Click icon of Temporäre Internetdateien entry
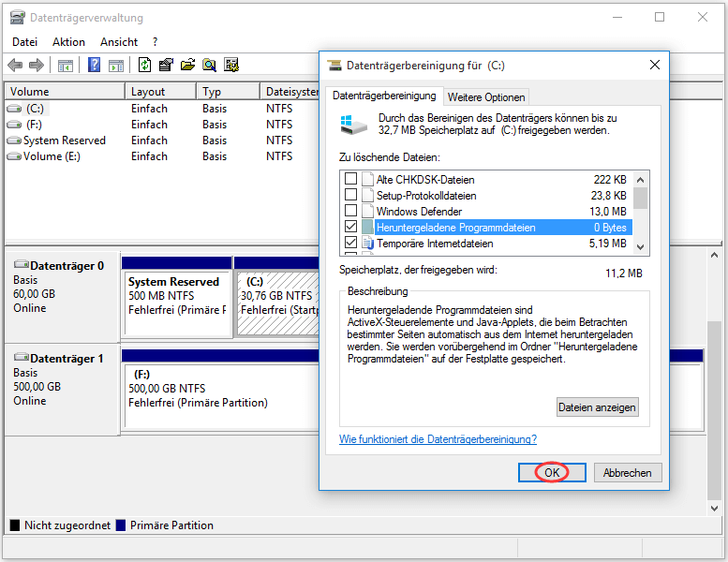This screenshot has height=562, width=728. 367,243
